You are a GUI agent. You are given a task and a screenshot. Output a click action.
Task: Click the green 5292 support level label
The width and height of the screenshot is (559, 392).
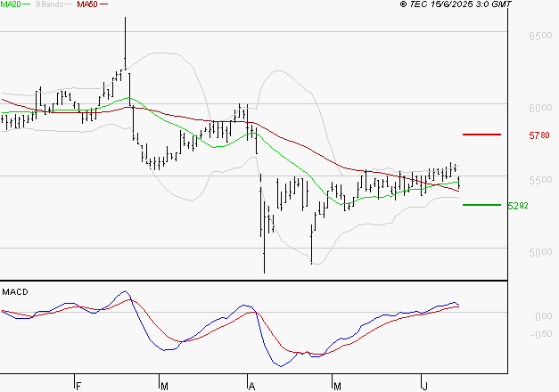[518, 206]
